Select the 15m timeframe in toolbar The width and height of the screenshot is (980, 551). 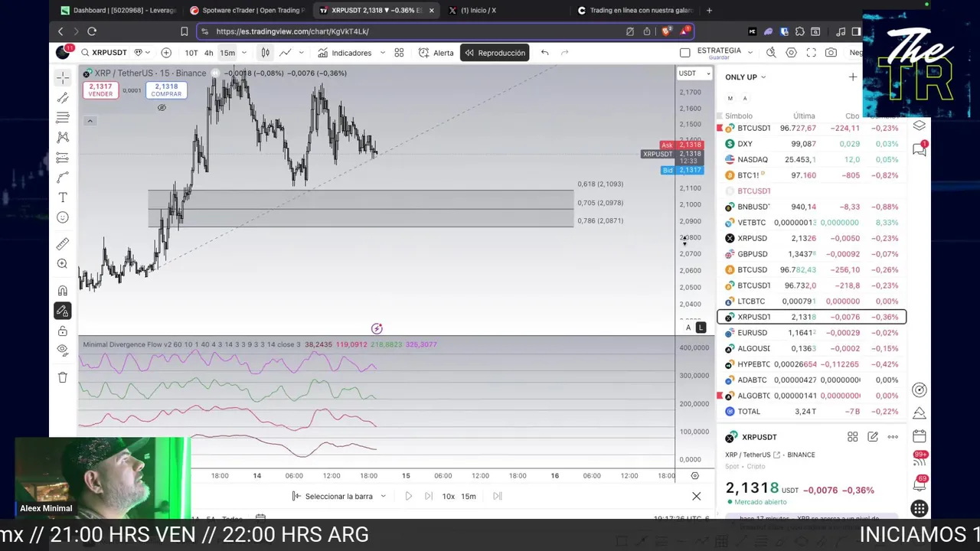[227, 53]
